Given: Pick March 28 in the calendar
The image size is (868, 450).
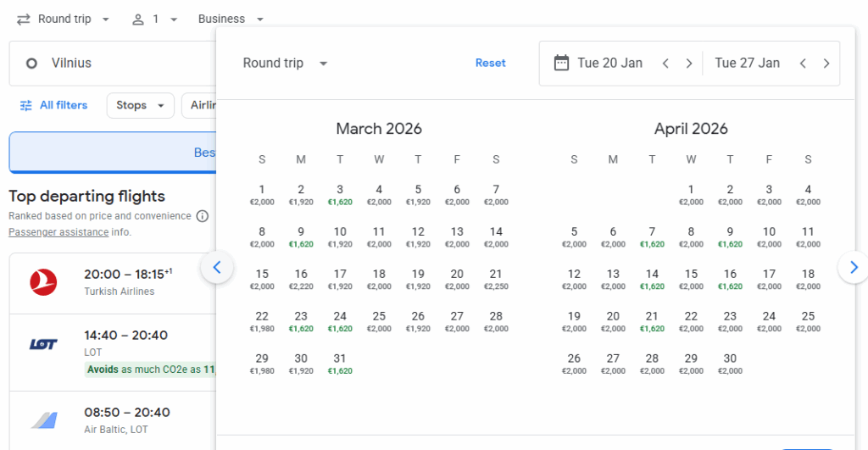Looking at the screenshot, I should pyautogui.click(x=496, y=321).
